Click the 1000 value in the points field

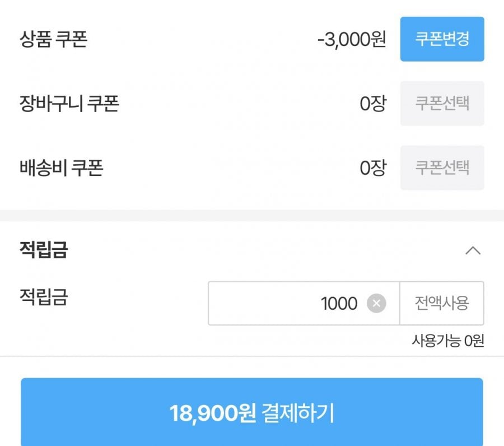(x=339, y=304)
